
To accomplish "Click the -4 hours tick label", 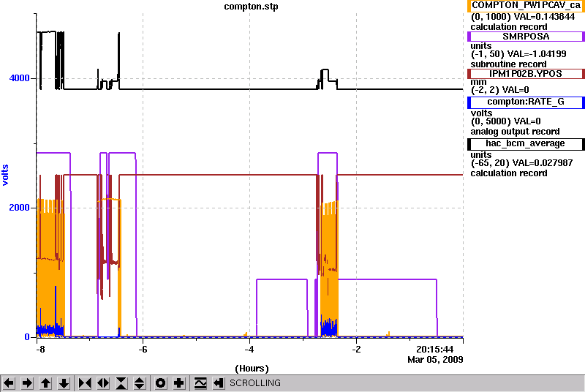I will 249,350.
